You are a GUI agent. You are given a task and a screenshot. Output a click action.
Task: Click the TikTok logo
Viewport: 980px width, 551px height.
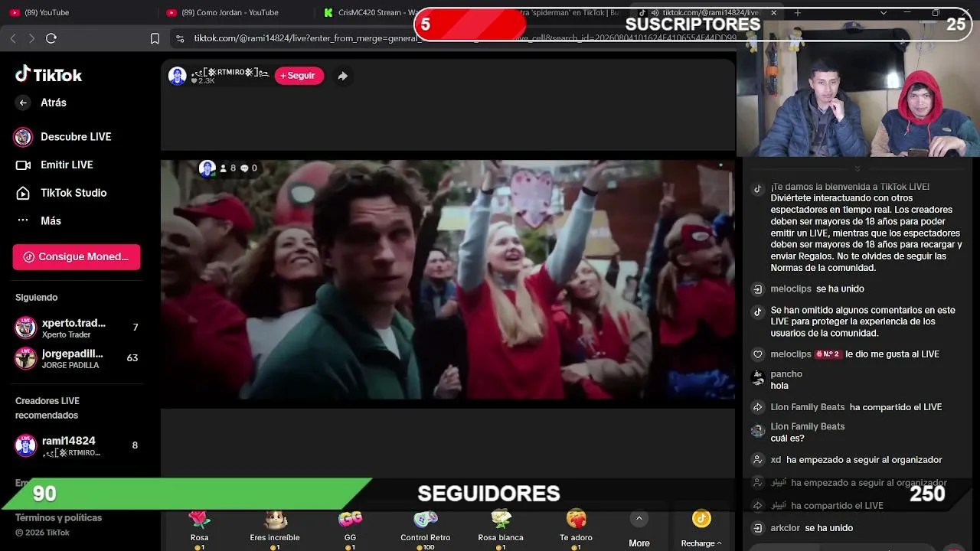click(49, 74)
